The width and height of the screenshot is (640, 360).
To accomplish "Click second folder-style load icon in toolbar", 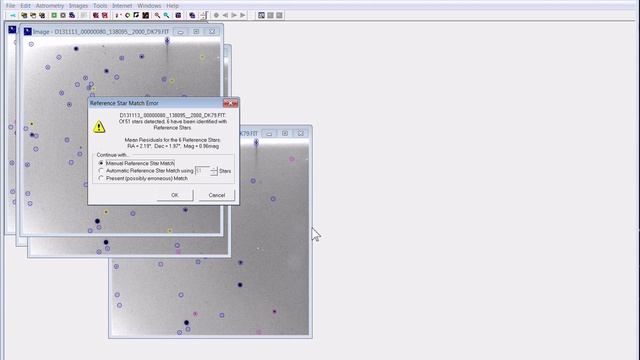I will (x=33, y=15).
